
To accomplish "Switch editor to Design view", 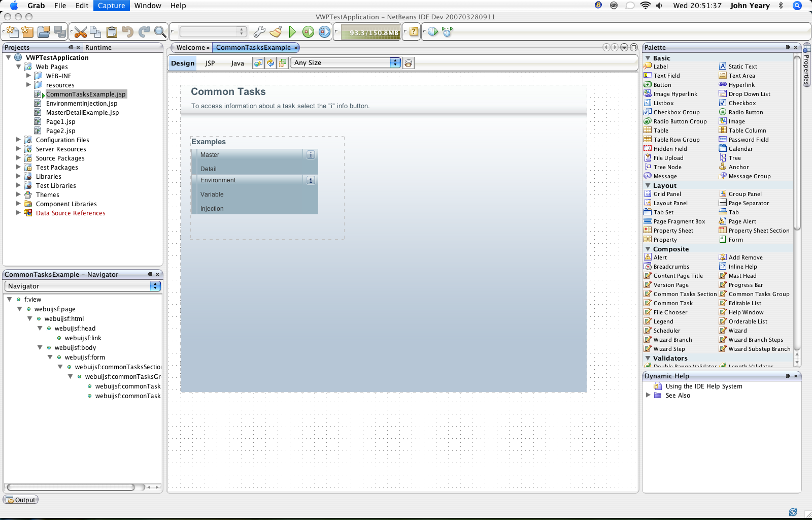I will tap(183, 63).
